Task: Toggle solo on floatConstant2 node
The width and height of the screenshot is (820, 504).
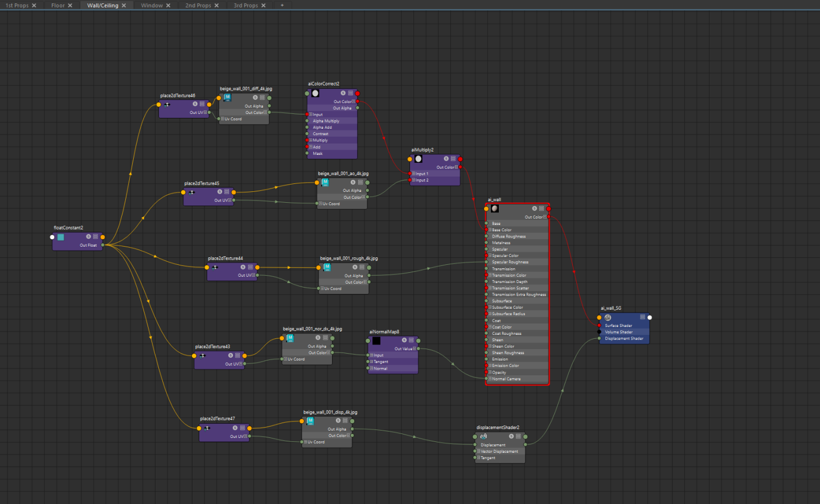Action: point(88,236)
